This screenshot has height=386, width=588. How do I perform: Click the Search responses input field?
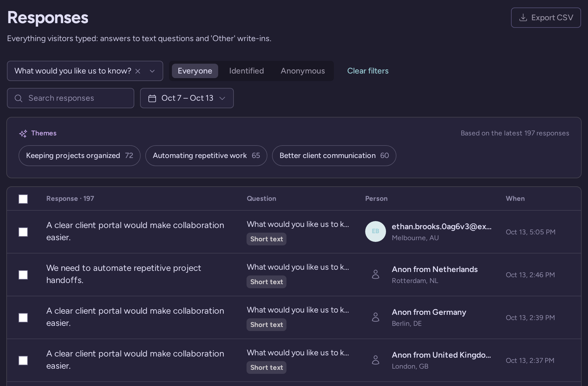point(71,98)
